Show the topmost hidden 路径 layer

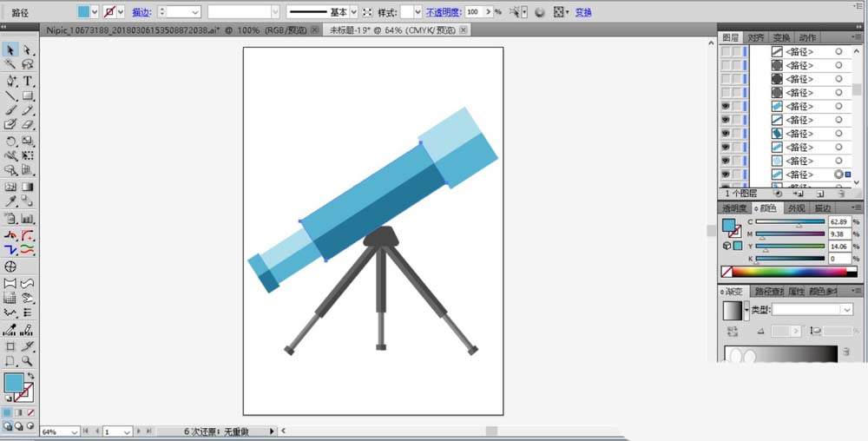click(726, 52)
